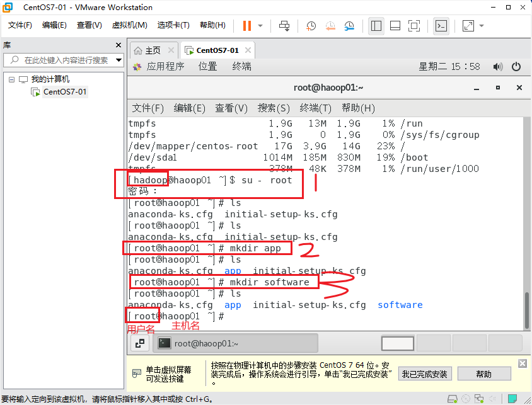Revert to the previous snapshot
The width and height of the screenshot is (532, 405).
tap(330, 26)
